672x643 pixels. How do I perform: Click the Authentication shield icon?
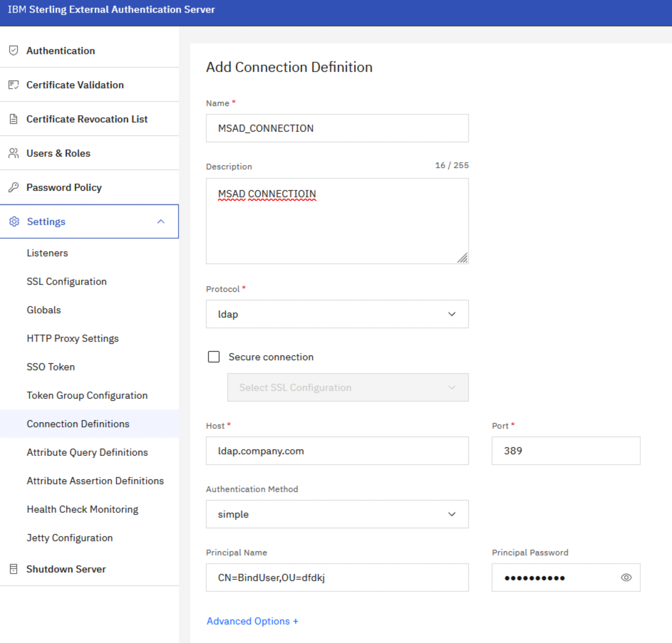tap(14, 51)
